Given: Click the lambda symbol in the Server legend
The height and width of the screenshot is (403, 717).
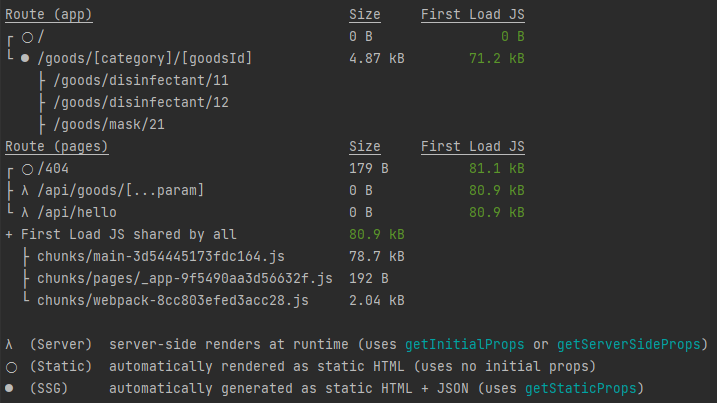Looking at the screenshot, I should click(9, 344).
